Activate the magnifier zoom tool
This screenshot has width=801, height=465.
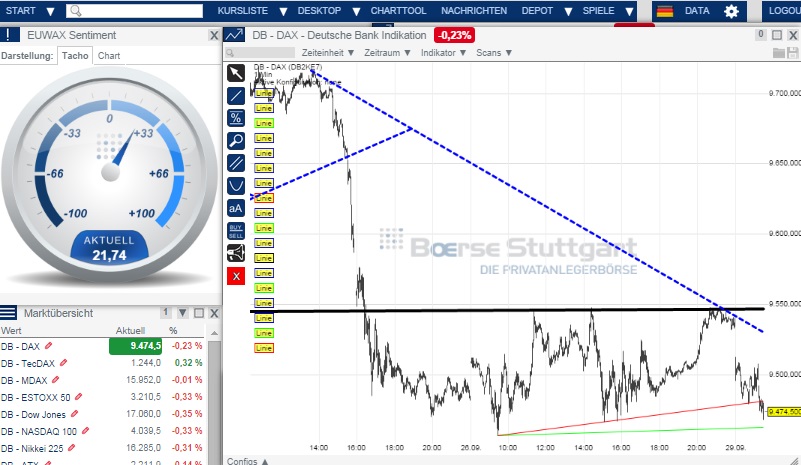235,141
